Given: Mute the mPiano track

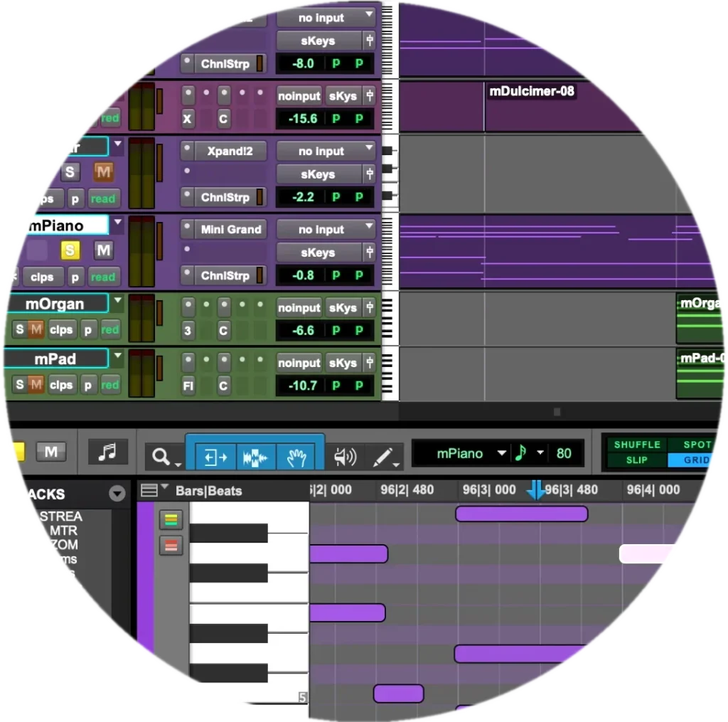Looking at the screenshot, I should [104, 250].
